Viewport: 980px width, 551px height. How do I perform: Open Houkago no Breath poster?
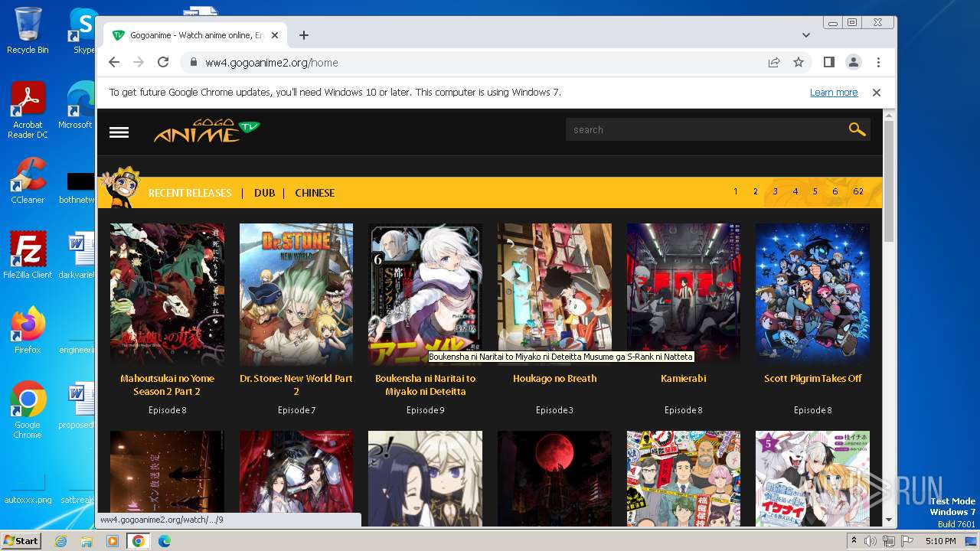pos(554,295)
